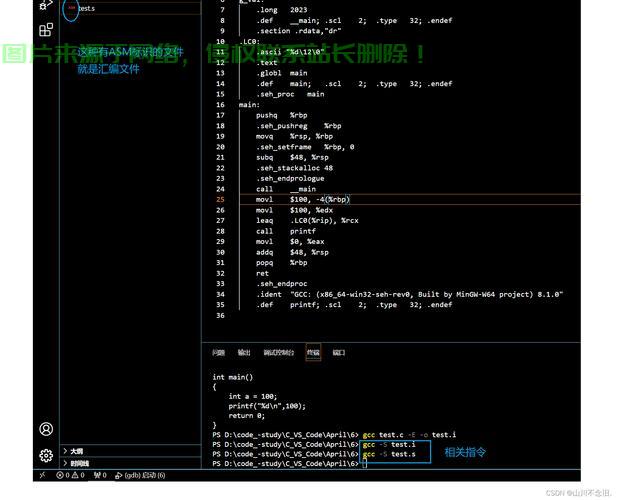Click the 'popq %rbp' instruction
617x500 pixels.
(x=281, y=263)
